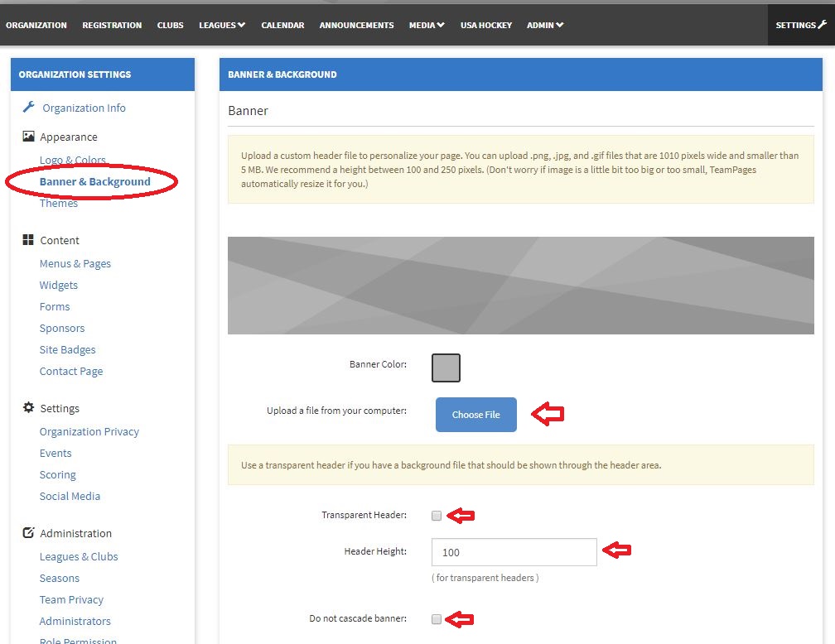Enable the Transparent Header checkbox
This screenshot has height=644, width=835.
pos(437,515)
